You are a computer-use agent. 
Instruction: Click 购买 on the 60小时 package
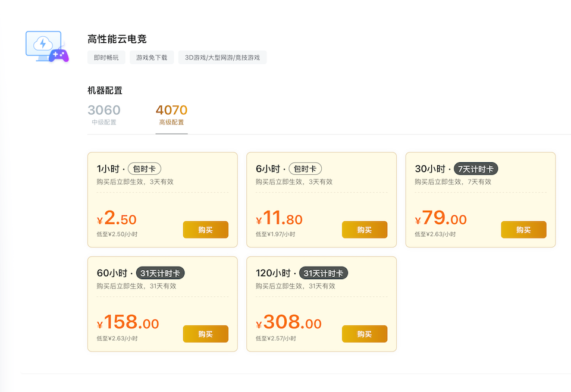205,334
